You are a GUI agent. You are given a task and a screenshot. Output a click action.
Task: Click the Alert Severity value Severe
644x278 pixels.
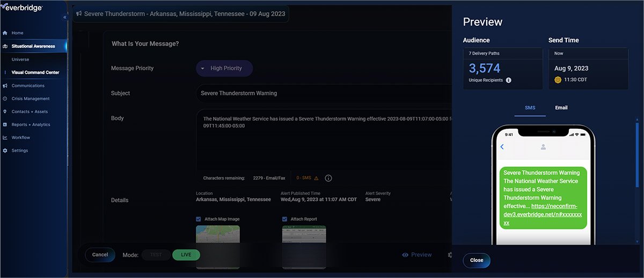373,200
